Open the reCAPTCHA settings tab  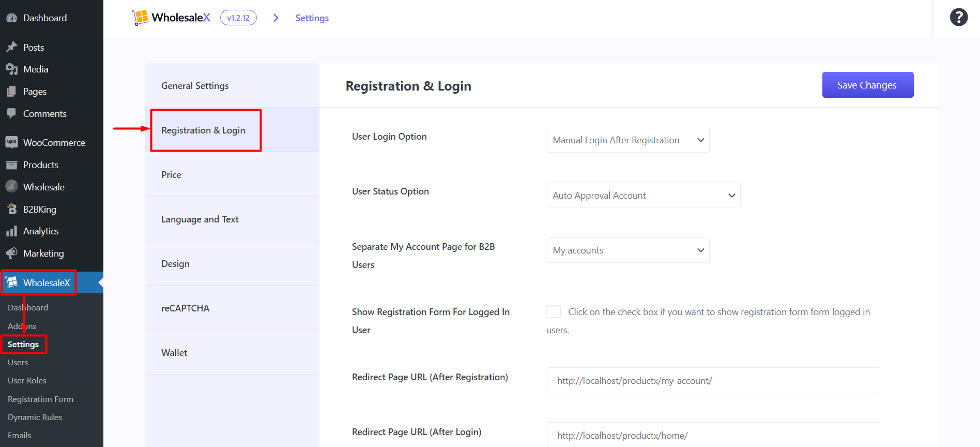tap(232, 308)
